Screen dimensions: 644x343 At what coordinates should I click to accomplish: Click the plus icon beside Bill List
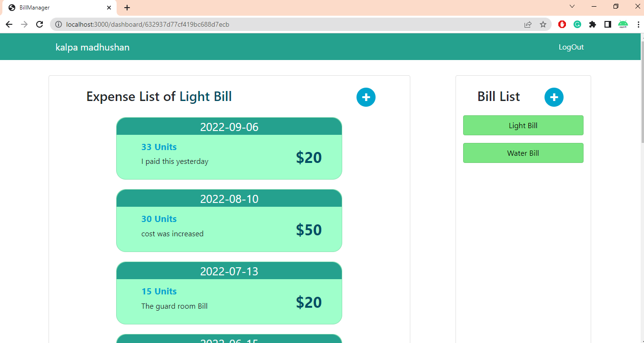(554, 97)
